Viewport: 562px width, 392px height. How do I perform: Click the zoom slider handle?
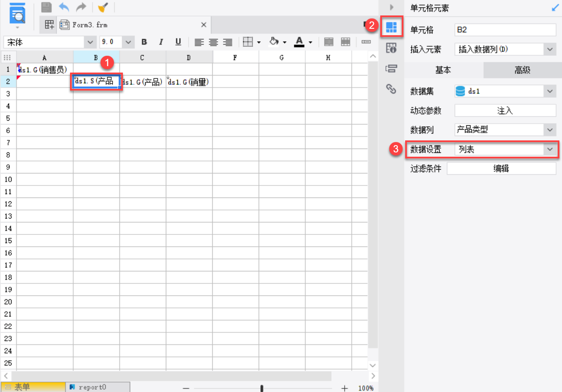262,388
